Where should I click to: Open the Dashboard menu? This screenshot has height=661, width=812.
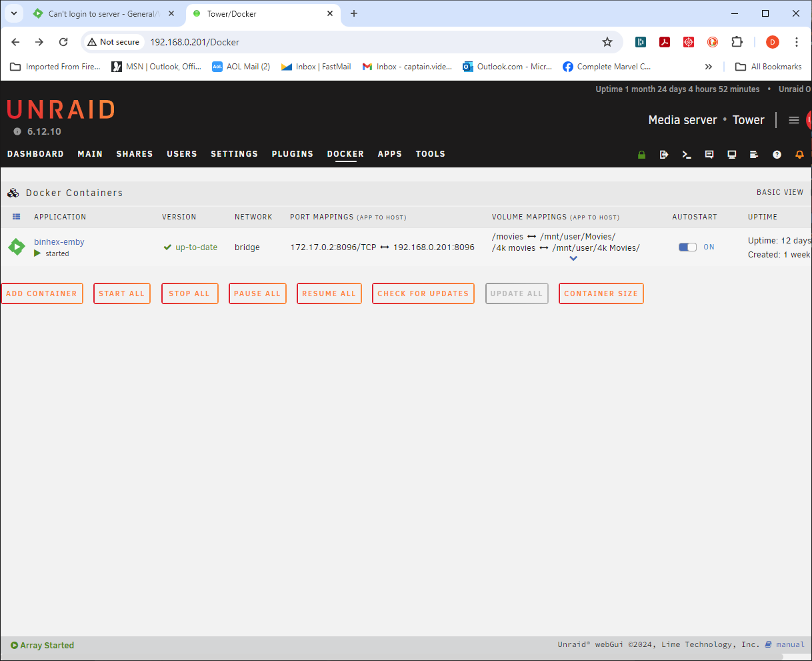35,154
